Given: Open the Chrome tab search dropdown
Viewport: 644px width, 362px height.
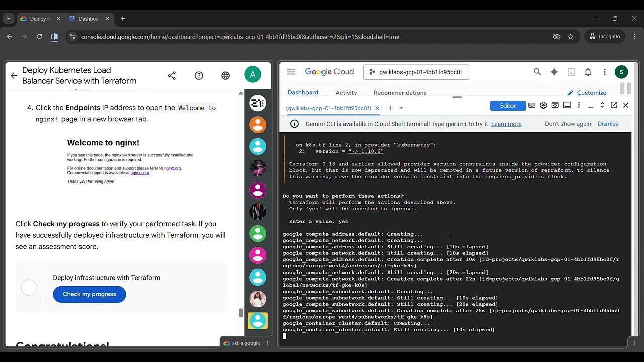Looking at the screenshot, I should coord(9,19).
